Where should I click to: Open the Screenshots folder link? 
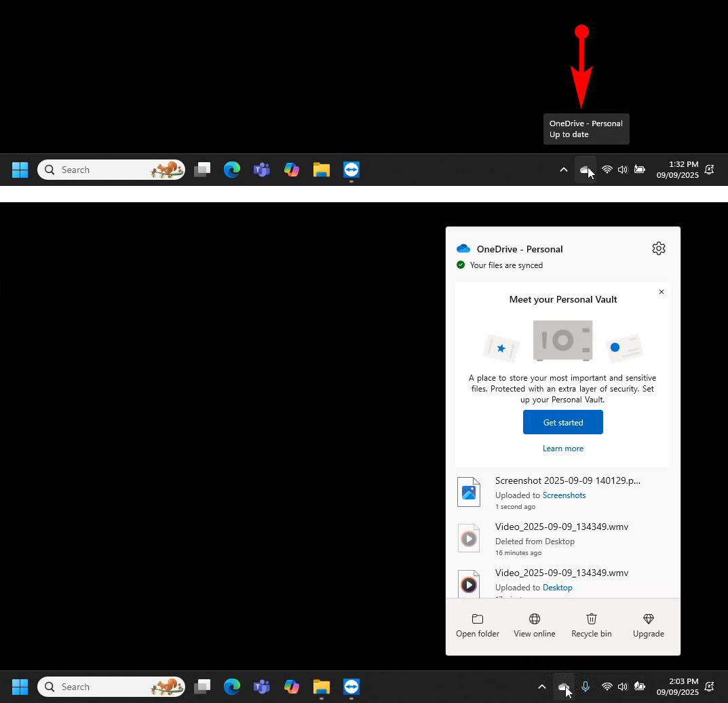(x=564, y=495)
